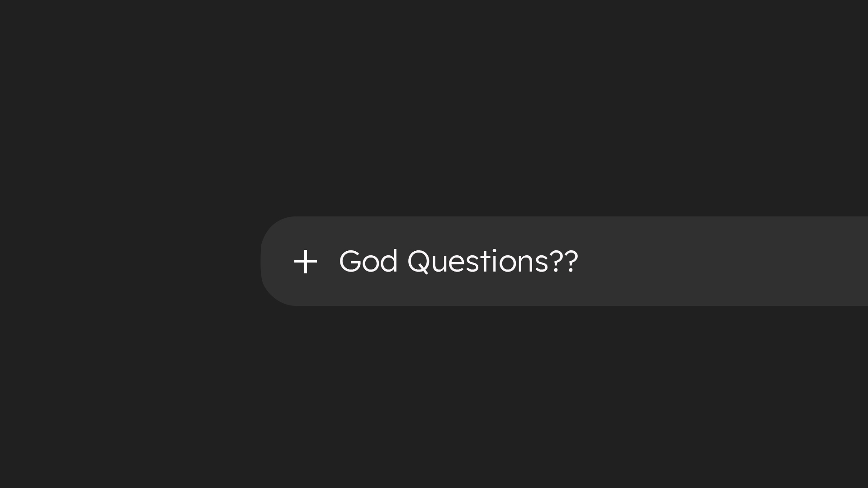The height and width of the screenshot is (488, 868).
Task: Select the God Questions?? item
Action: pos(458,261)
